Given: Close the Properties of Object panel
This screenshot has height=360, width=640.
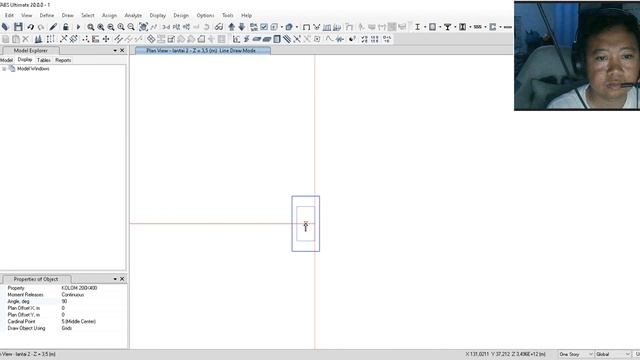Looking at the screenshot, I should click(x=122, y=279).
